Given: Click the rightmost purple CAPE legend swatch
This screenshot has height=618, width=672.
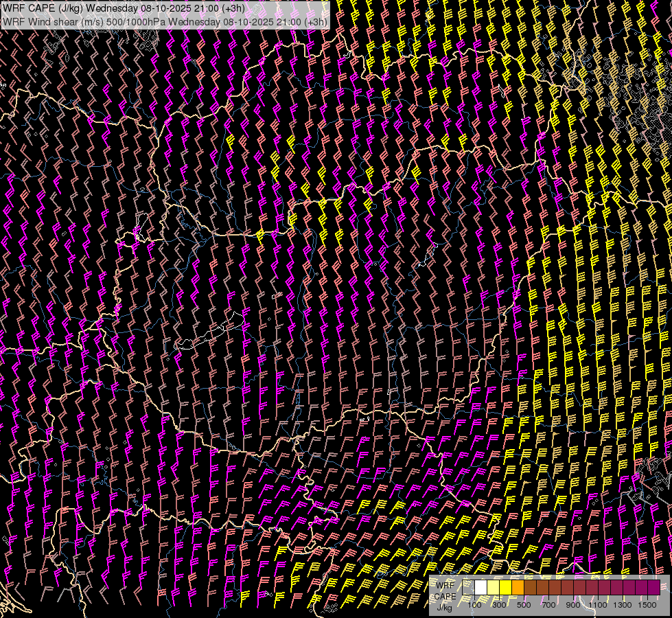Looking at the screenshot, I should [x=654, y=588].
